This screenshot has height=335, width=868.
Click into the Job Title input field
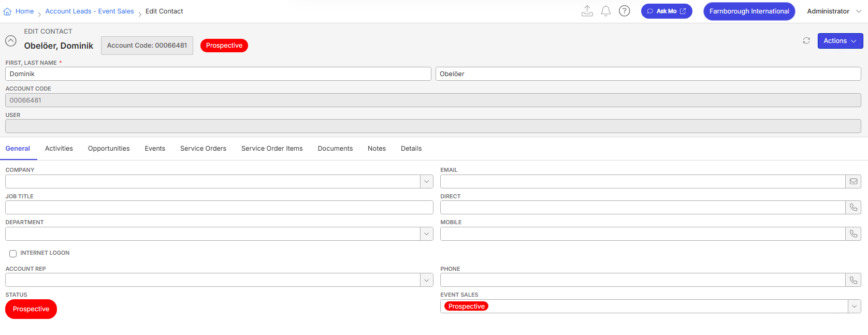click(x=219, y=207)
